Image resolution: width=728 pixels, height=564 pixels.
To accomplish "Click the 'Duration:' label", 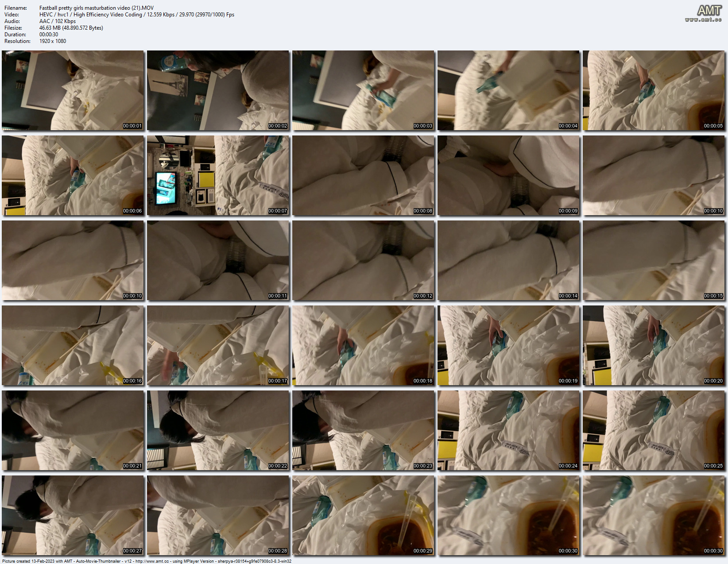I will [15, 35].
